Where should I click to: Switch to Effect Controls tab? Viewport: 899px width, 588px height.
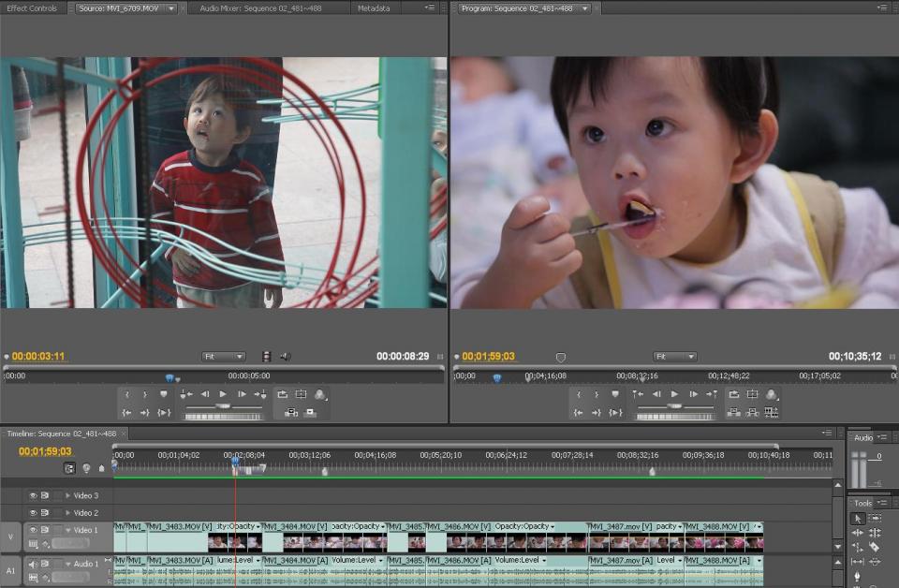pos(32,8)
